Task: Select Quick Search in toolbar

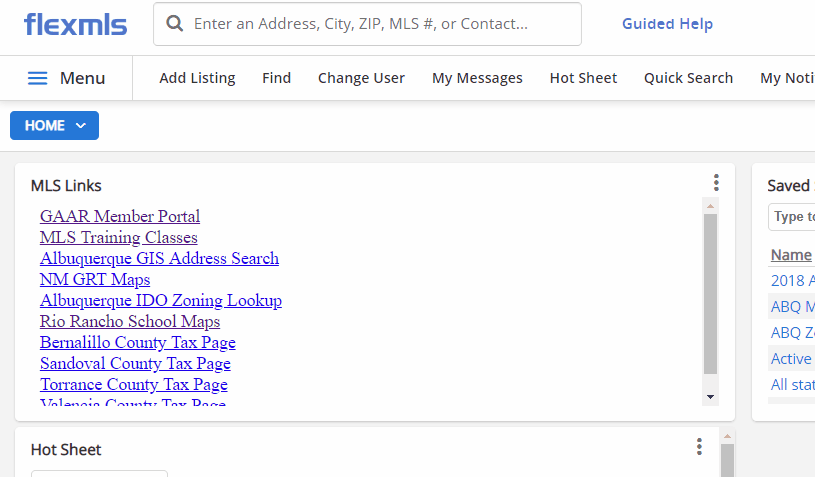Action: 688,78
